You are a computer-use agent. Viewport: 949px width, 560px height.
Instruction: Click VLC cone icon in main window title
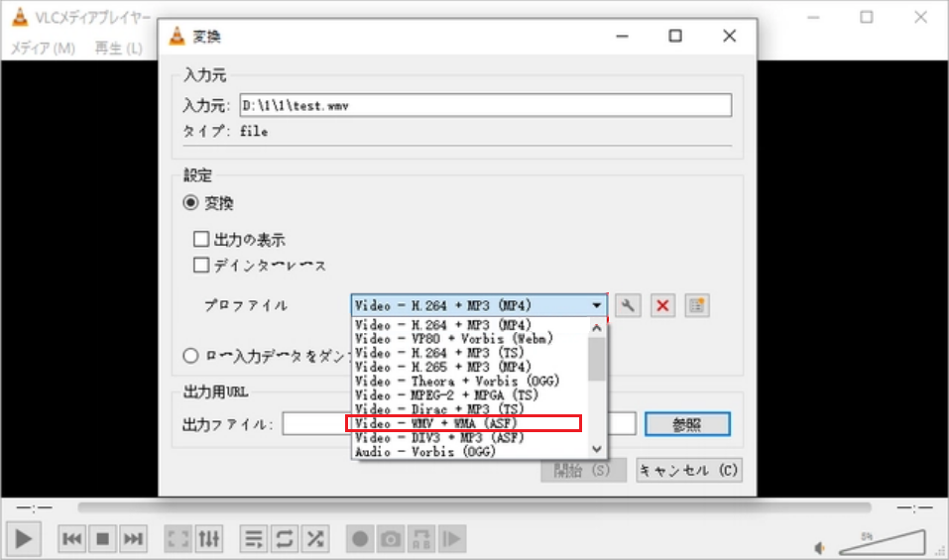pyautogui.click(x=20, y=18)
